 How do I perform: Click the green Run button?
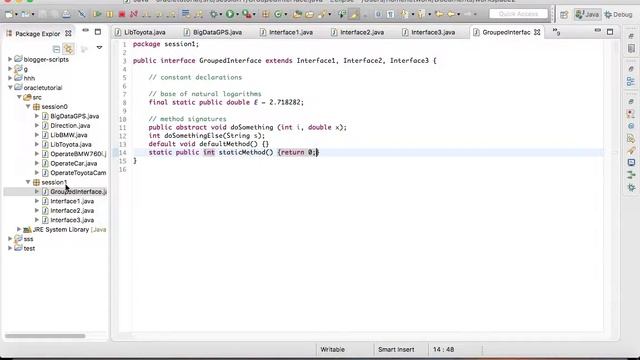tap(230, 14)
